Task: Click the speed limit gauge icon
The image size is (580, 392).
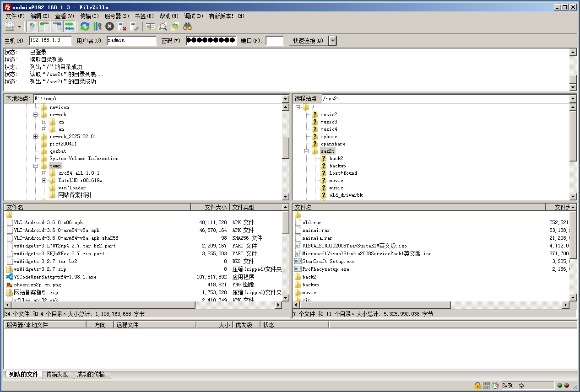Action: click(x=495, y=386)
